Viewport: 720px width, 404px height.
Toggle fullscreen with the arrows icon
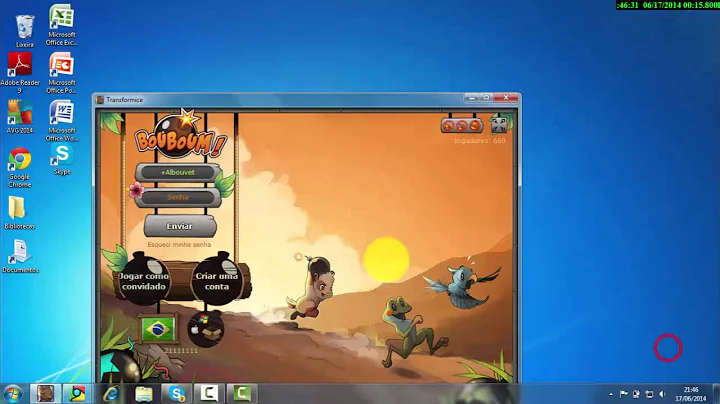[x=499, y=125]
